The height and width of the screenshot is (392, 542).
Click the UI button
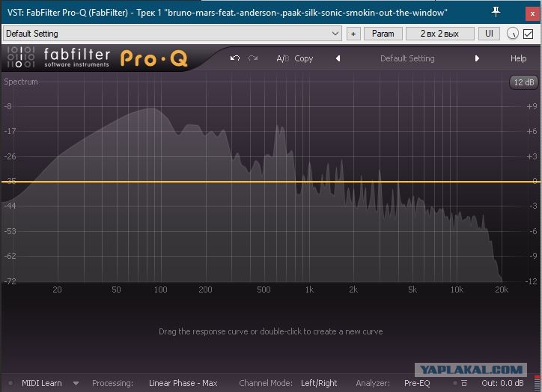pos(489,34)
